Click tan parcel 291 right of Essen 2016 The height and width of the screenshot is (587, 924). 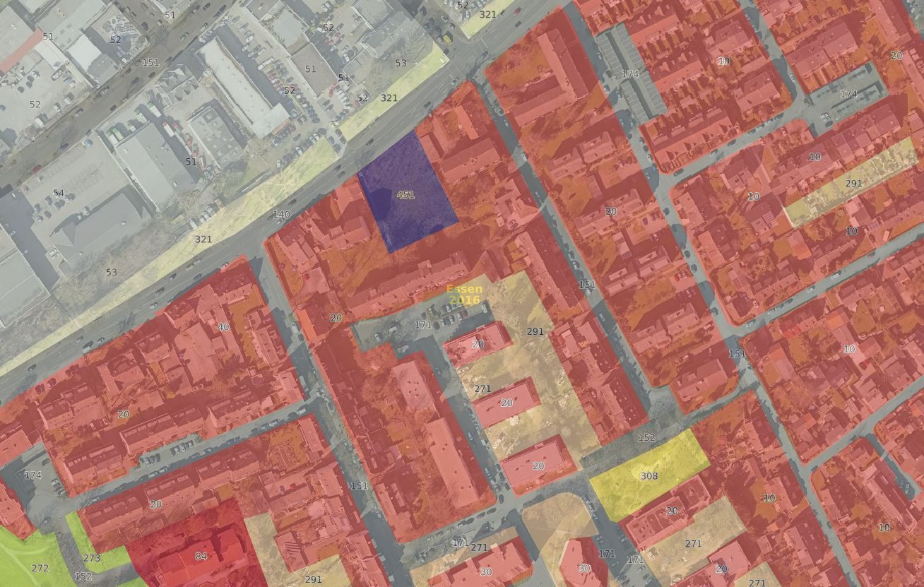[535, 331]
